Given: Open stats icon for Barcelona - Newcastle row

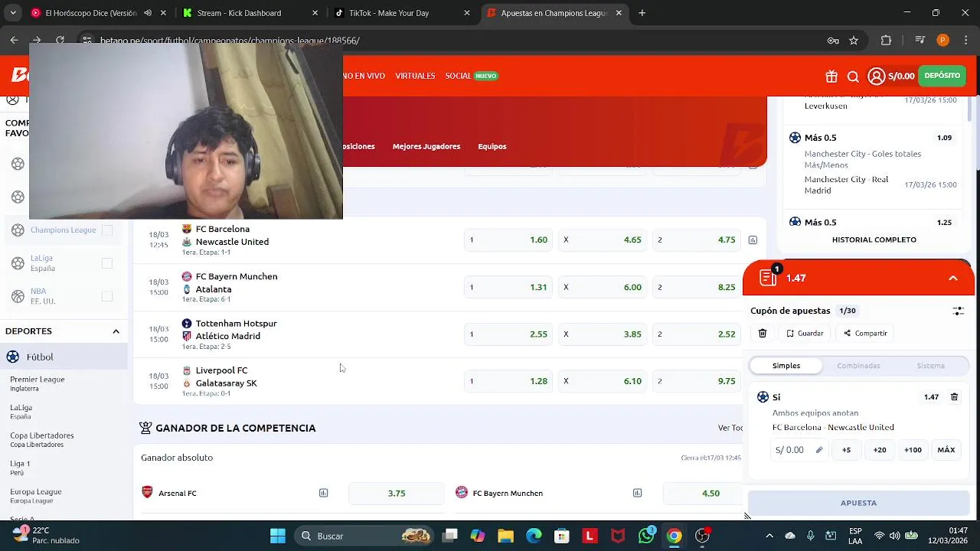Looking at the screenshot, I should pos(753,240).
